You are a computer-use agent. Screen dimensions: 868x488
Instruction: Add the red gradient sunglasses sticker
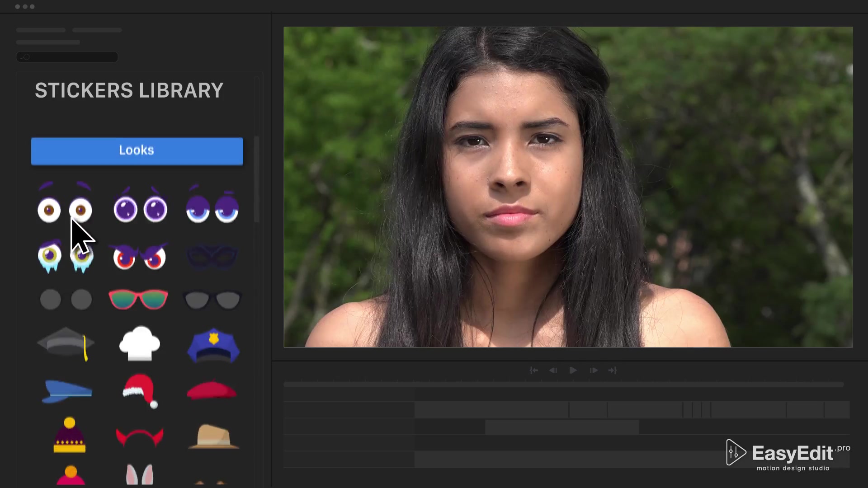tap(138, 299)
